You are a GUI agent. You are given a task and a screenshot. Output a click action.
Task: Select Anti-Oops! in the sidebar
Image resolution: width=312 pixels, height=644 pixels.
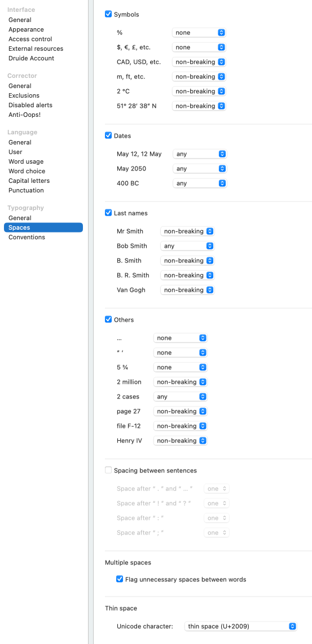click(25, 115)
